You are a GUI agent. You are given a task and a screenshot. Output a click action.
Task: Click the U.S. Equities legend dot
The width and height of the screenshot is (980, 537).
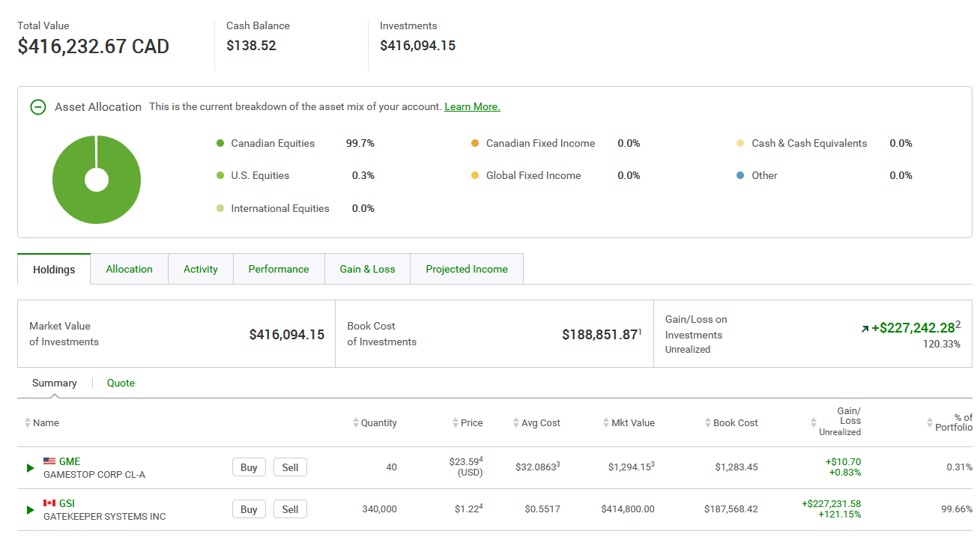220,176
